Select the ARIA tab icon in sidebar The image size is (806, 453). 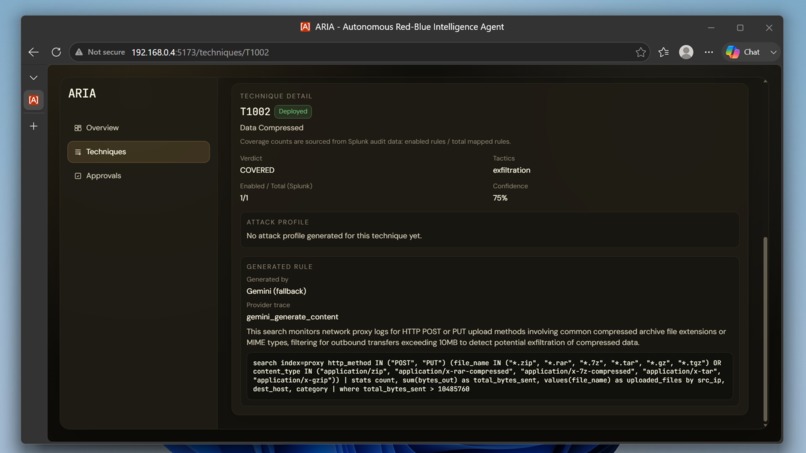(x=33, y=100)
